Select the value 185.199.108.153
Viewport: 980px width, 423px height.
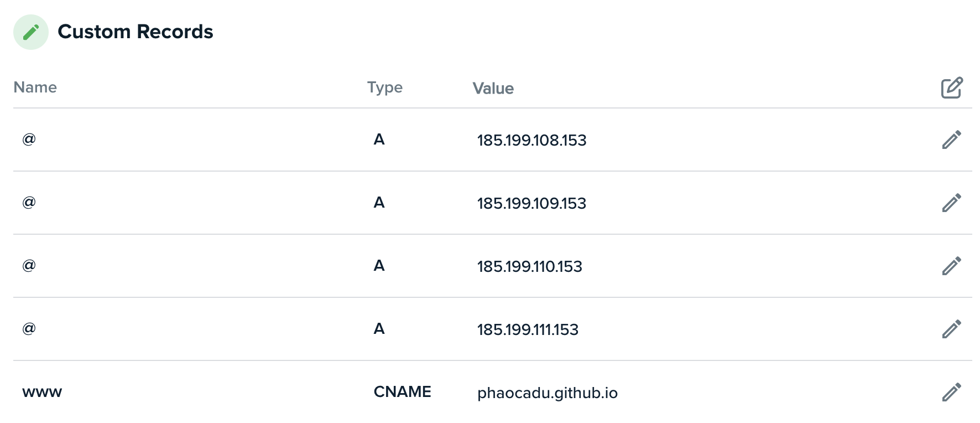[x=532, y=140]
